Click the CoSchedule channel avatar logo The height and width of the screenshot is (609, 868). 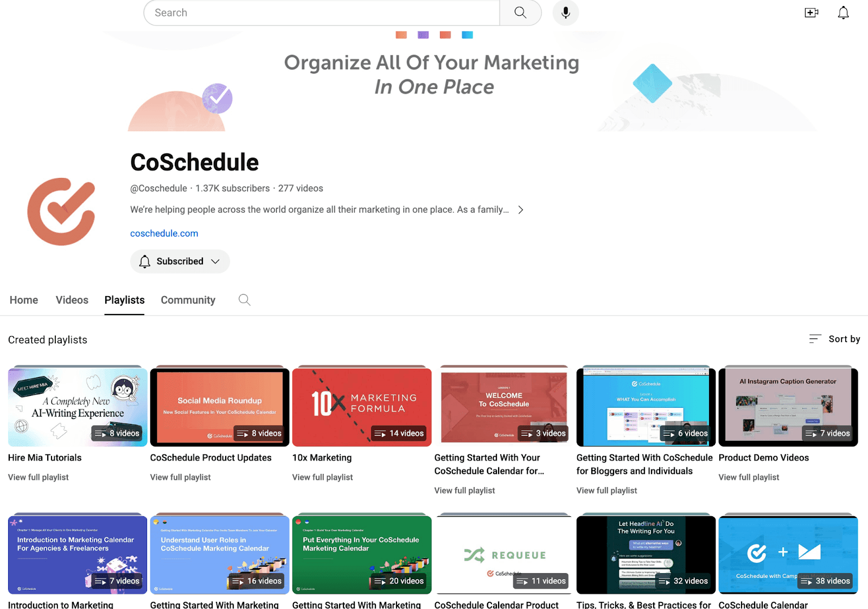tap(61, 211)
